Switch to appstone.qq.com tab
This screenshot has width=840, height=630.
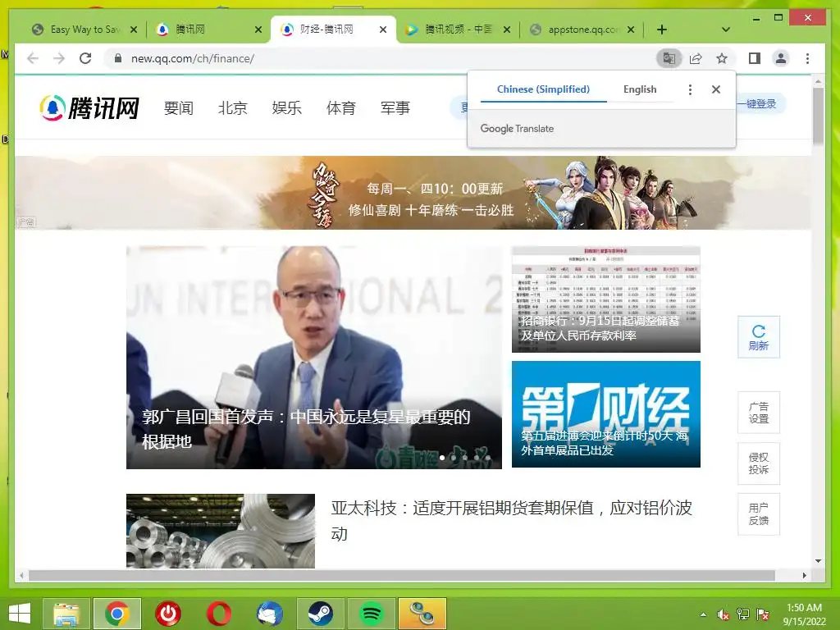tap(580, 30)
